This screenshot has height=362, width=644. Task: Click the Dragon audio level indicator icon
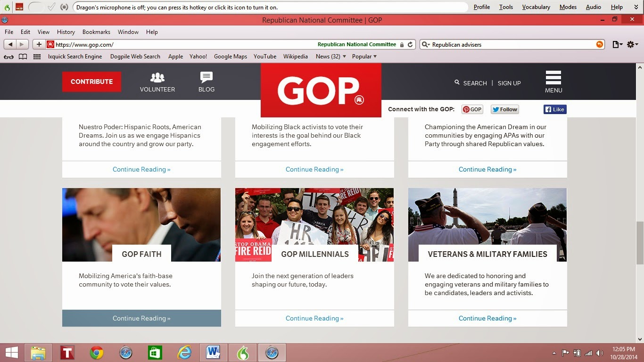tap(65, 7)
